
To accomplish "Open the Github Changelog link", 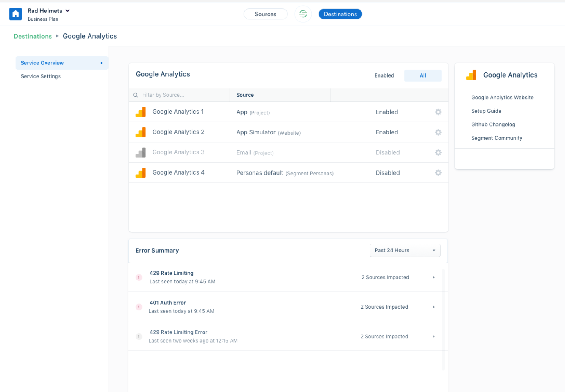I will coord(493,125).
